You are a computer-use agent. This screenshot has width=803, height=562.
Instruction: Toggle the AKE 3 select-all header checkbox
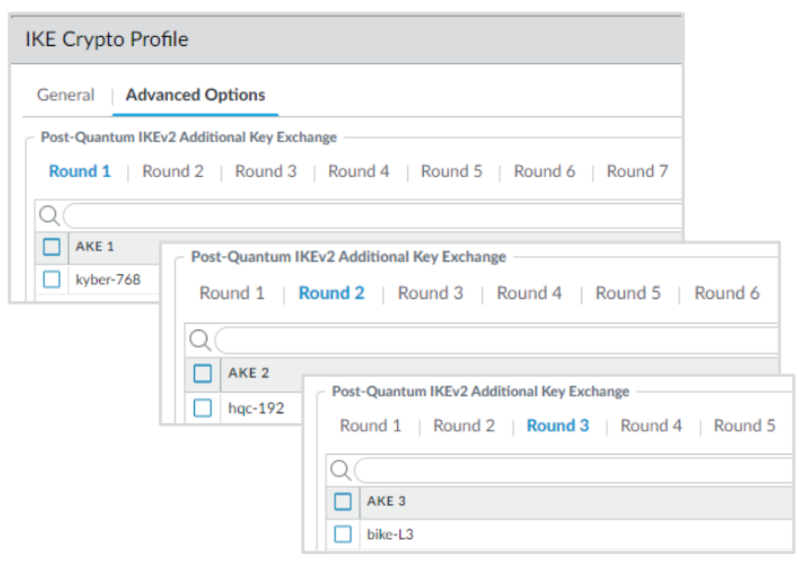[343, 501]
